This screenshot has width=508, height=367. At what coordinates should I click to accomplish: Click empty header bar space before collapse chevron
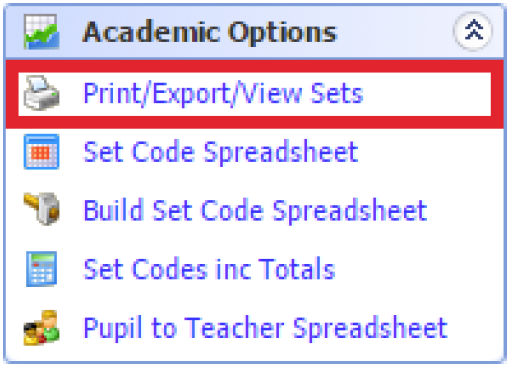[395, 32]
